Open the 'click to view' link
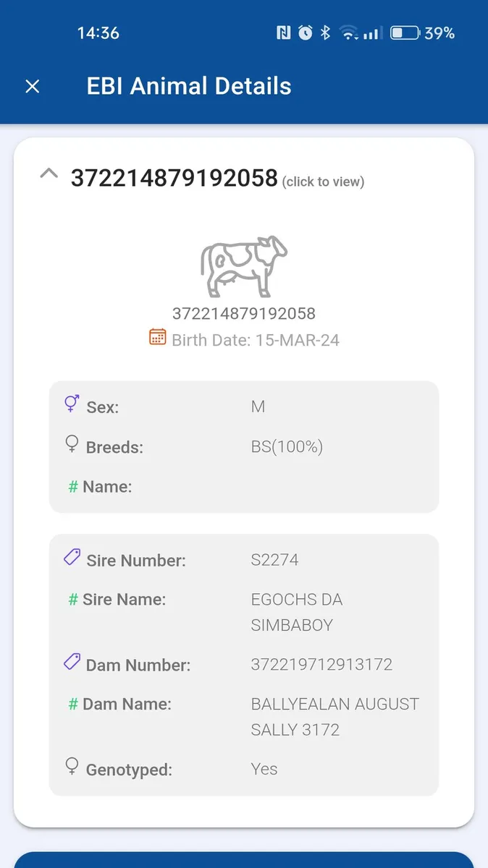Viewport: 488px width, 868px height. click(x=323, y=182)
